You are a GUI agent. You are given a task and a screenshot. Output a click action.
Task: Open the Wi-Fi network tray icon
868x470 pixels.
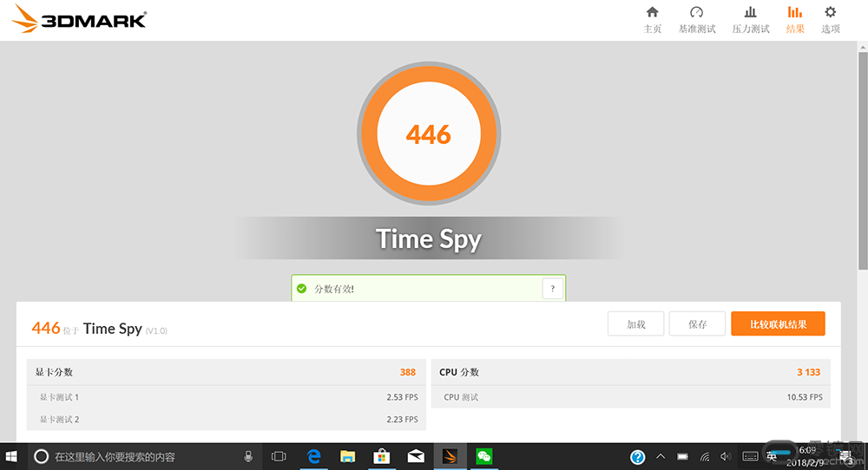point(705,457)
